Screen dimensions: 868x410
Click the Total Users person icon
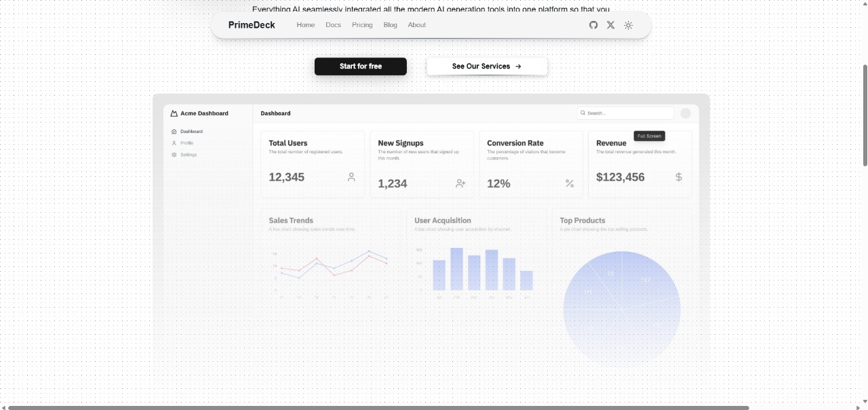(351, 177)
